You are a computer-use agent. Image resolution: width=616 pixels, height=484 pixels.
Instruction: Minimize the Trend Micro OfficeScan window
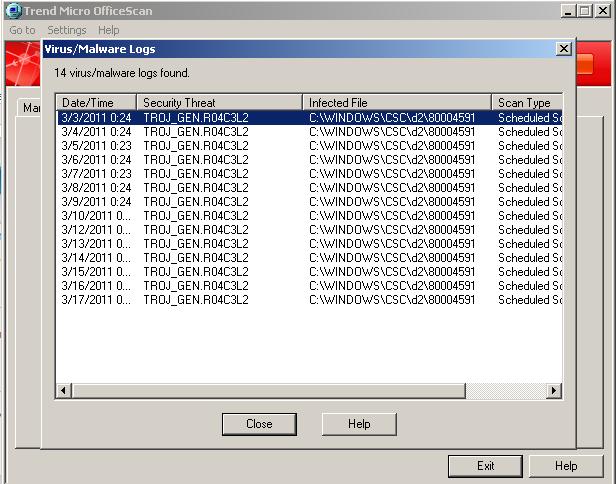pos(568,11)
